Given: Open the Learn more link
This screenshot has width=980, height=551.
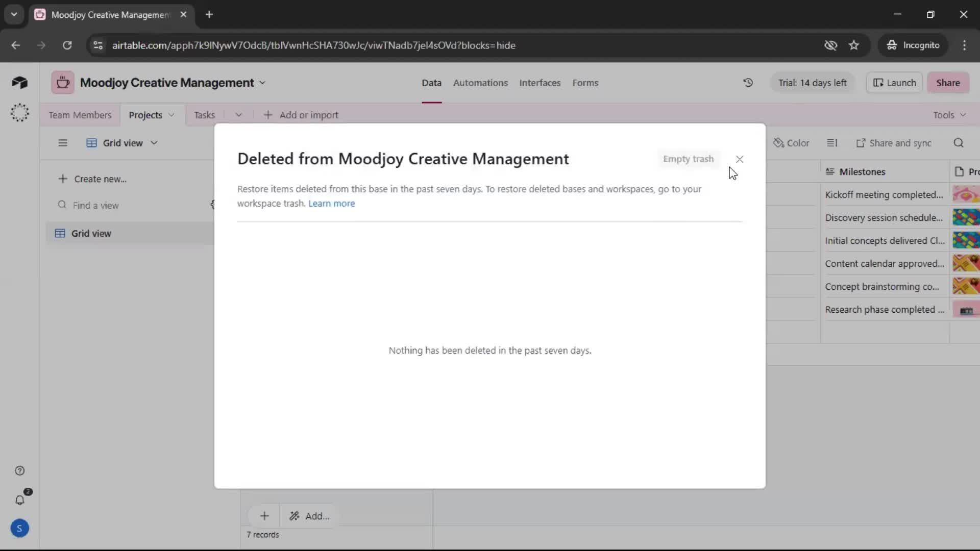Looking at the screenshot, I should pos(331,203).
